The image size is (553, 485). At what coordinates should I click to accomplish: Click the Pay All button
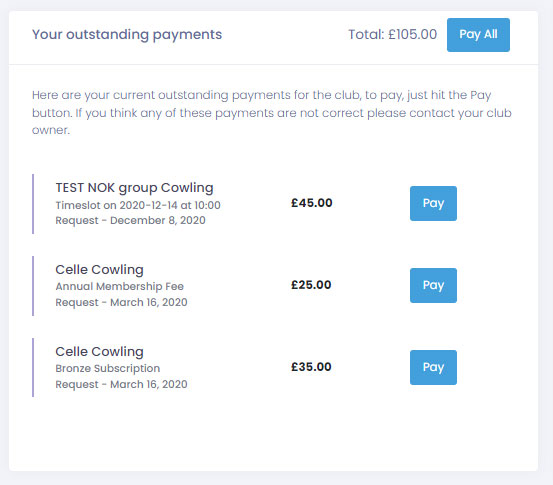(x=478, y=35)
